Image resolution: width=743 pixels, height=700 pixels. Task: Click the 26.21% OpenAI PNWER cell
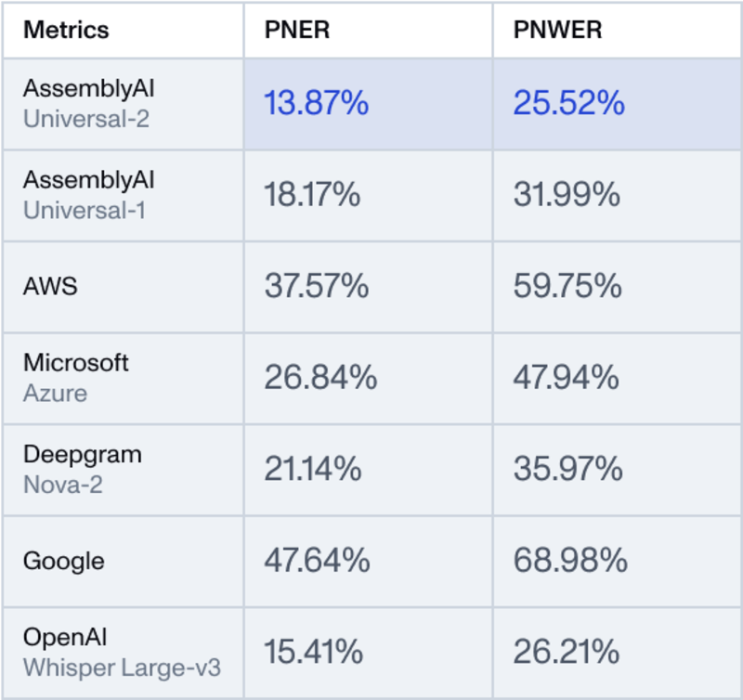[566, 653]
